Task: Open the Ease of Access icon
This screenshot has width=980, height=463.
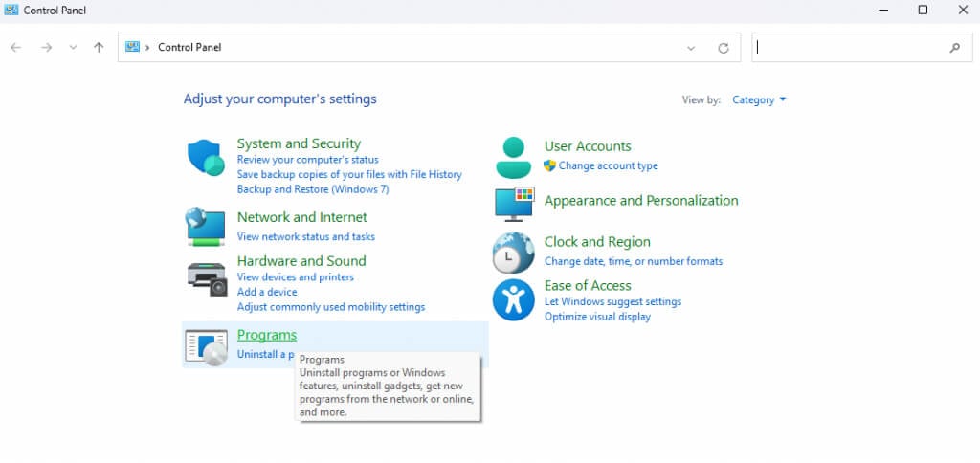Action: coord(513,298)
